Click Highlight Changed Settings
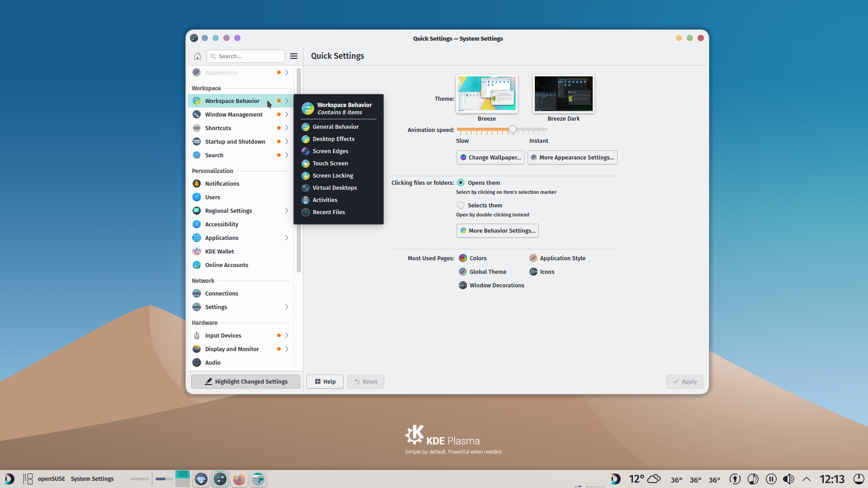The image size is (868, 488). pos(245,381)
